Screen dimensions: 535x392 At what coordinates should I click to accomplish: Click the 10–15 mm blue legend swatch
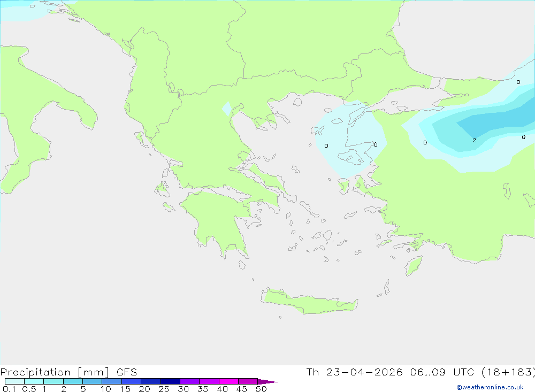pos(112,381)
